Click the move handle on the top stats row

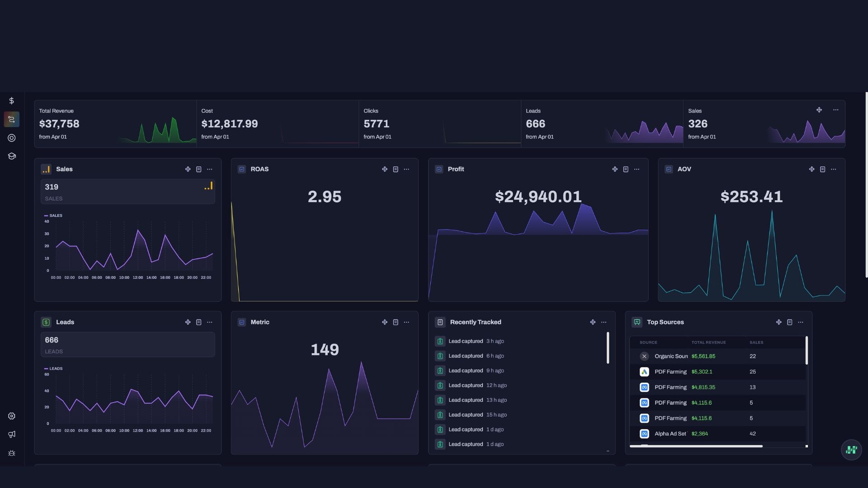coord(819,110)
